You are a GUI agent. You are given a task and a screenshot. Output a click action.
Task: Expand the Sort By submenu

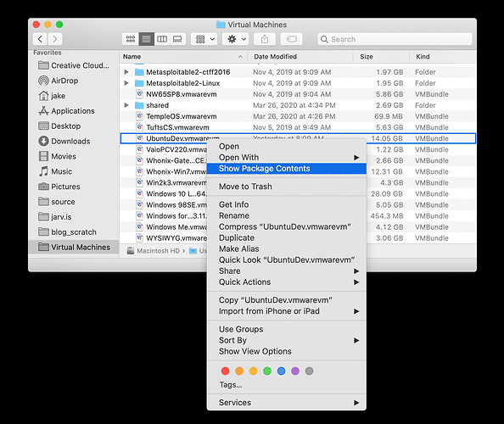287,341
